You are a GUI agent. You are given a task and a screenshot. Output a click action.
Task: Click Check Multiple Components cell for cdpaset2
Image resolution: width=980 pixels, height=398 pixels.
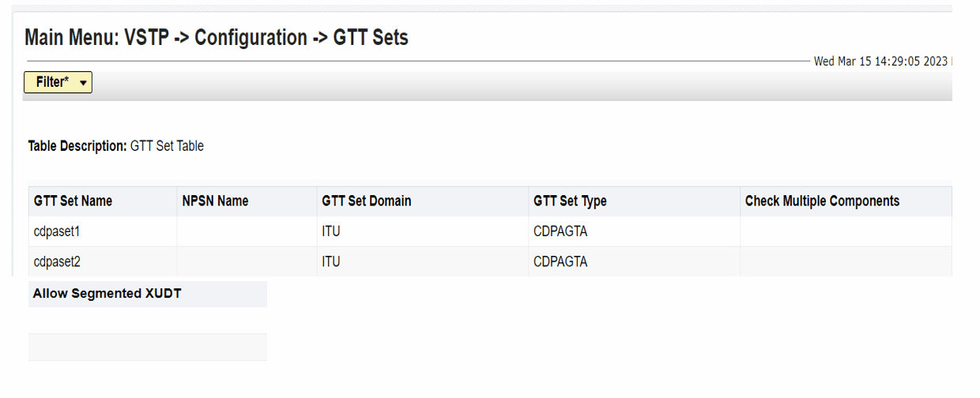[x=845, y=261]
